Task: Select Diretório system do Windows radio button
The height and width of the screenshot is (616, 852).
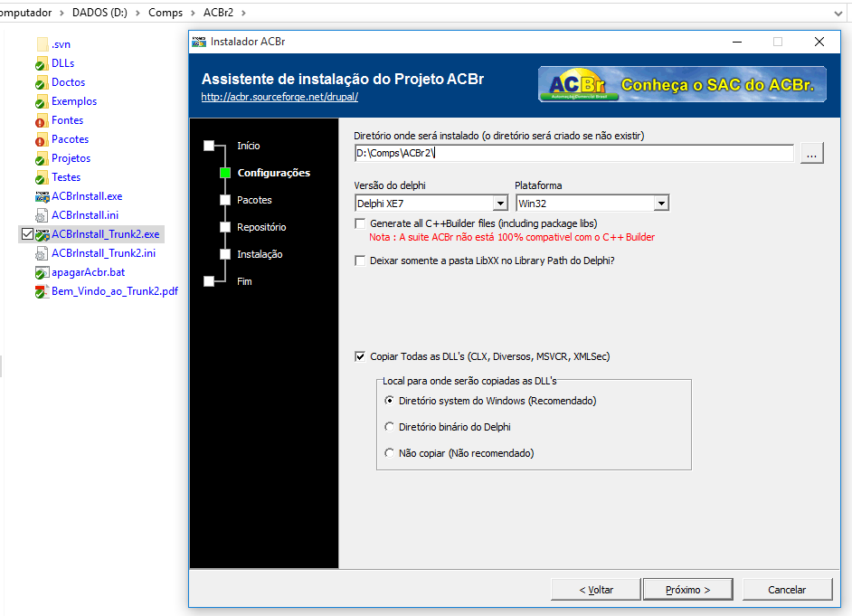Action: (389, 401)
